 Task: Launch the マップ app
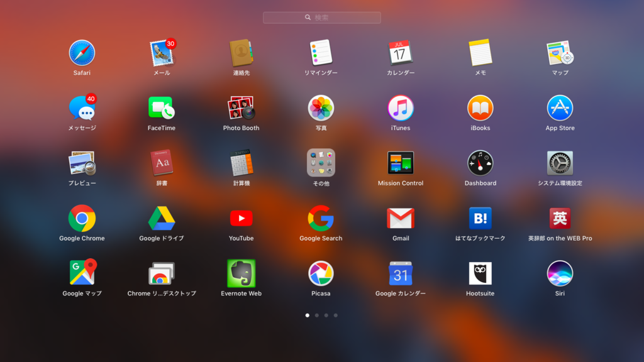(x=560, y=53)
